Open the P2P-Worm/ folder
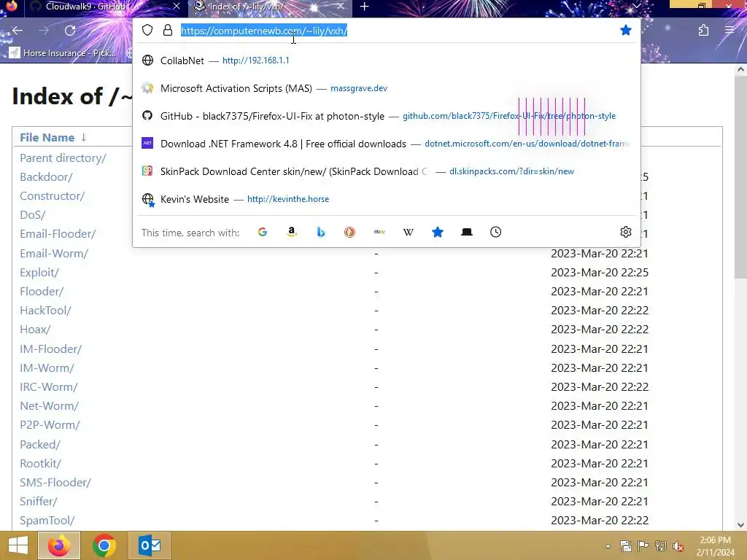The height and width of the screenshot is (560, 747). point(50,425)
